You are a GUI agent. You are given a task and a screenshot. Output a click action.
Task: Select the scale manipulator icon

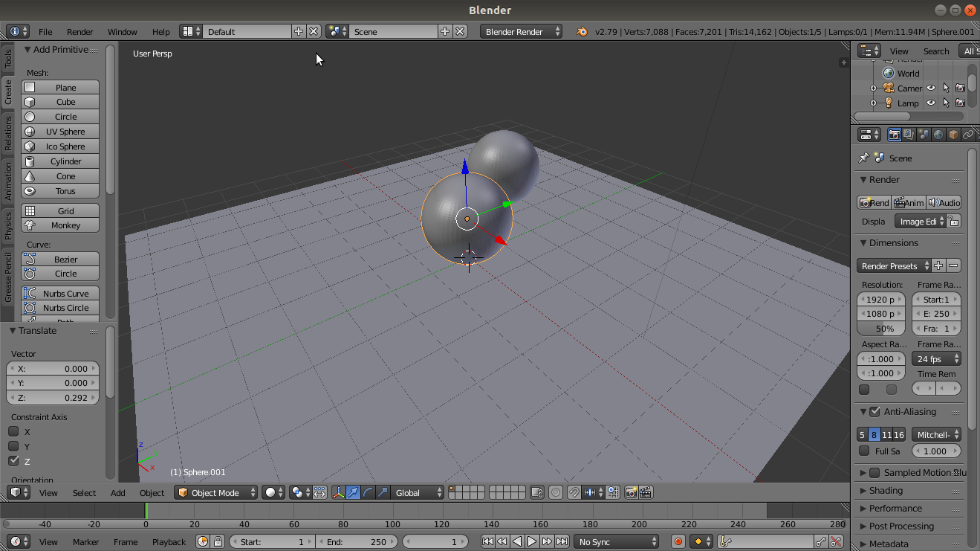[383, 492]
